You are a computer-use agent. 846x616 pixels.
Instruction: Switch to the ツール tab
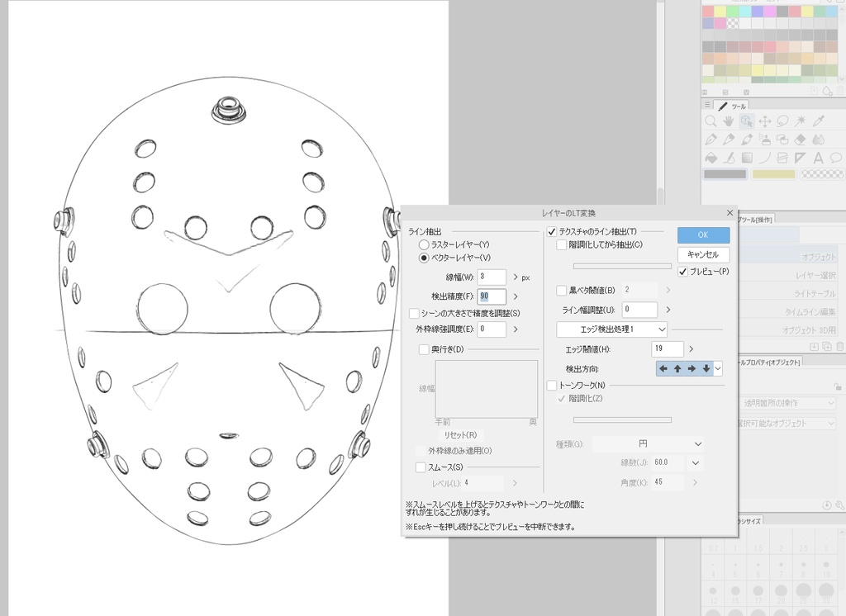pyautogui.click(x=732, y=106)
